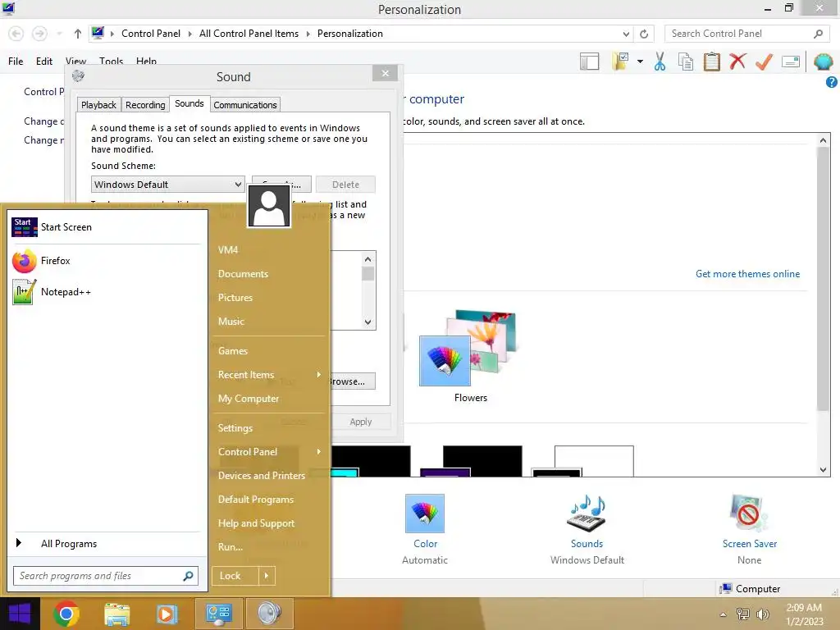Open the recent locations dropdown arrow
Image resolution: width=840 pixels, height=630 pixels.
pyautogui.click(x=59, y=34)
